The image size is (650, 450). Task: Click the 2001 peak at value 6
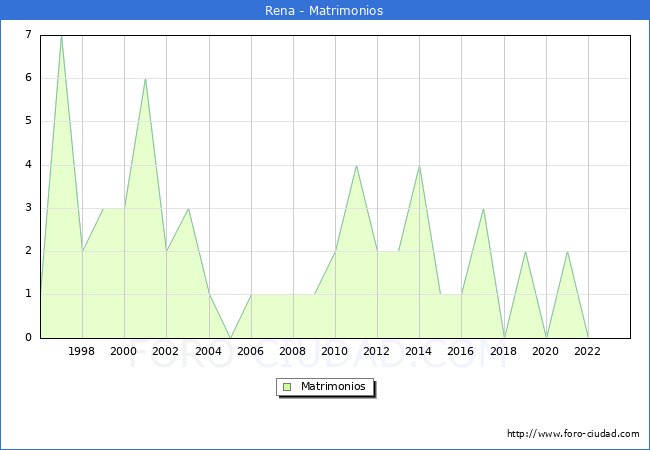pyautogui.click(x=145, y=79)
